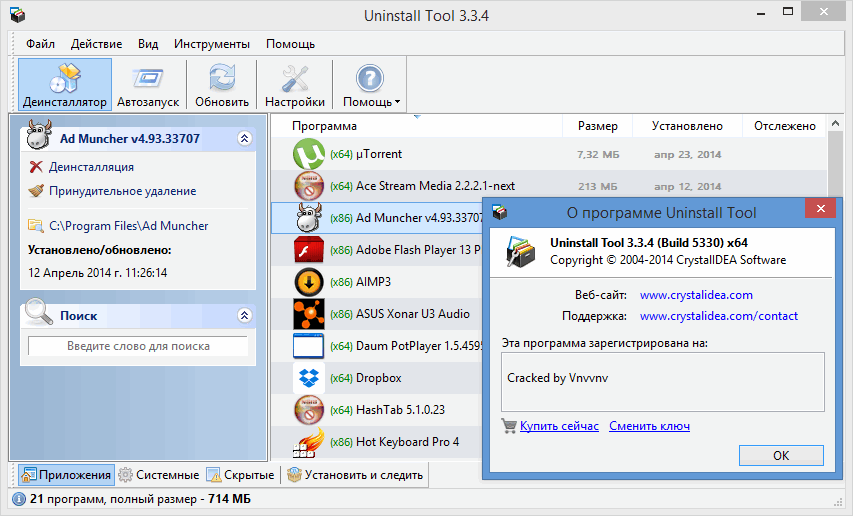Click the Dropbox icon
This screenshot has width=853, height=516.
308,378
